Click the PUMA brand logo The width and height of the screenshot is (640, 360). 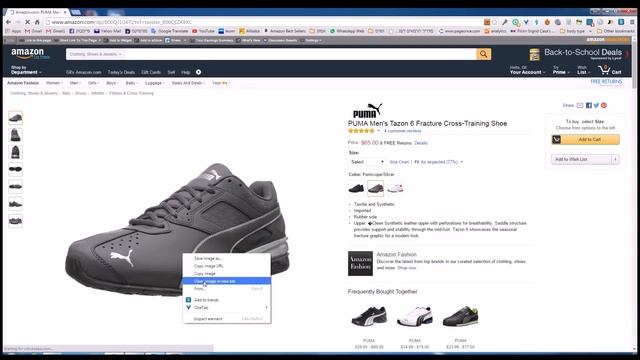tap(368, 111)
